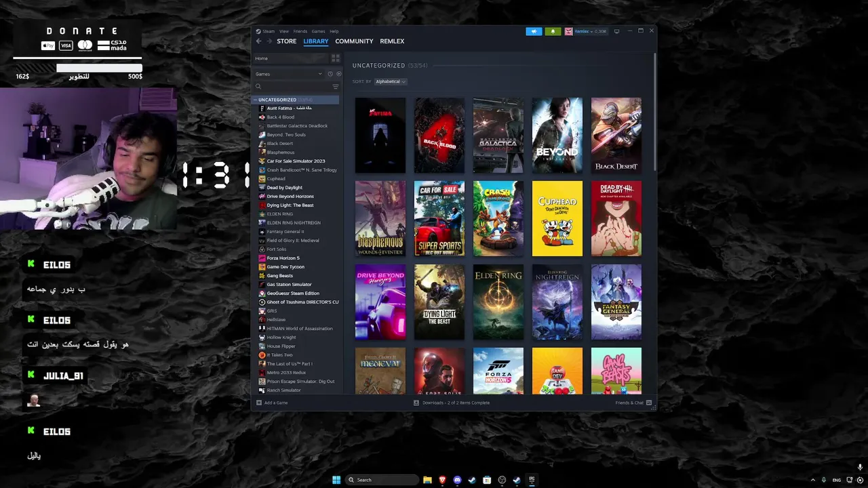The width and height of the screenshot is (868, 488).
Task: Open Windows Start menu
Action: click(x=336, y=480)
